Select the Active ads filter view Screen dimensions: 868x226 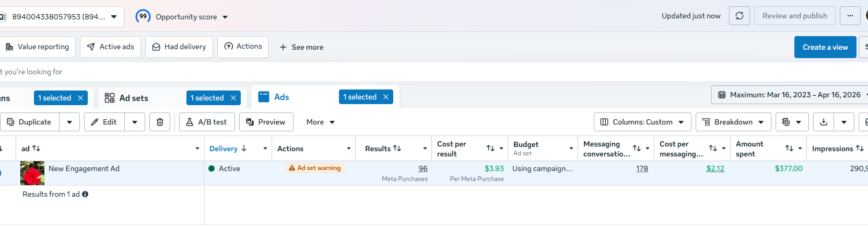pyautogui.click(x=110, y=47)
